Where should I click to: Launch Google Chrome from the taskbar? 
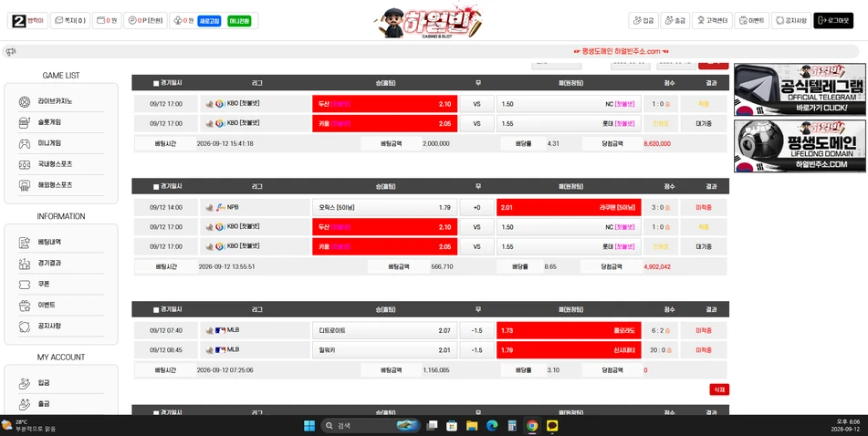[532, 425]
